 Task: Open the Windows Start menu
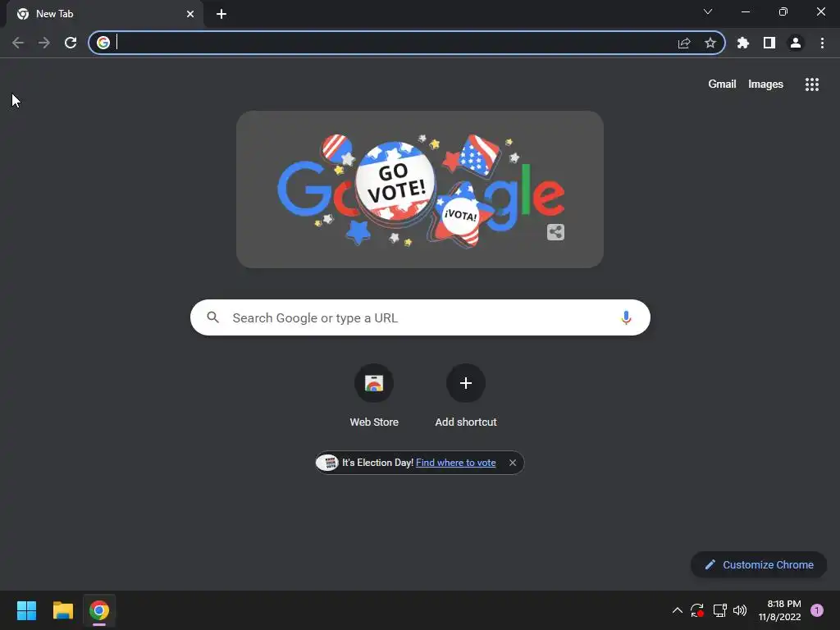(x=26, y=610)
